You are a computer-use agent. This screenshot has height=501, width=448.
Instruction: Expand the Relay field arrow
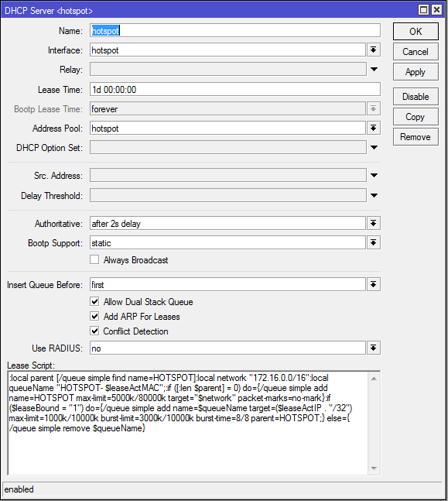click(374, 70)
